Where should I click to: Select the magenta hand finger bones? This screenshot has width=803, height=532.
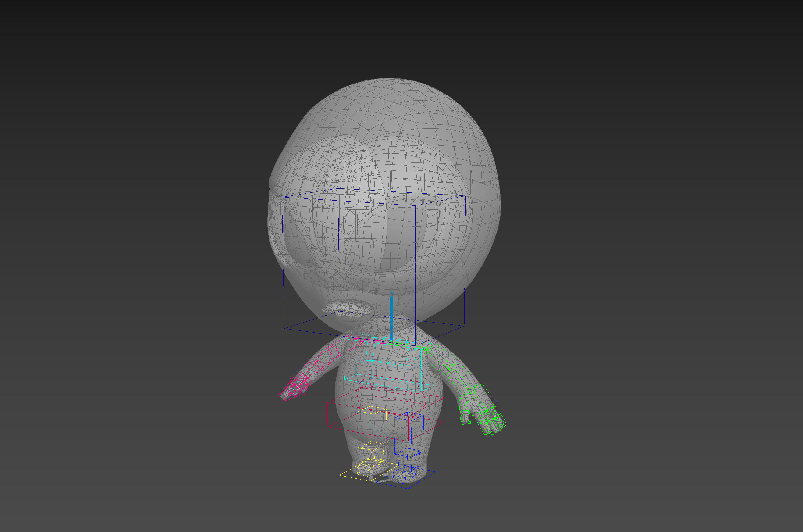294,389
